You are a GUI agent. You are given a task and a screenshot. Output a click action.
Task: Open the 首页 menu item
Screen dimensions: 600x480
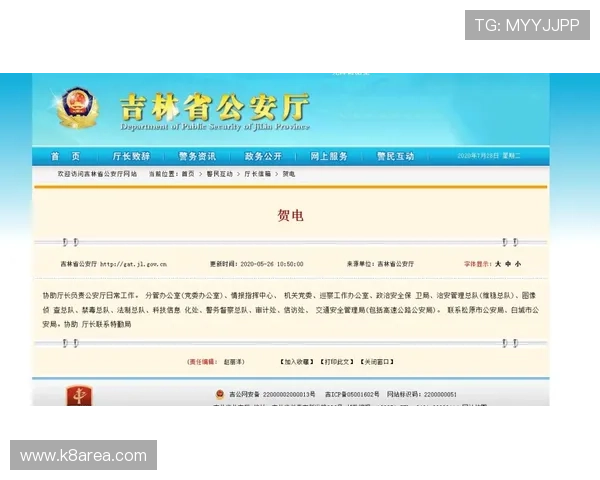tap(65, 156)
